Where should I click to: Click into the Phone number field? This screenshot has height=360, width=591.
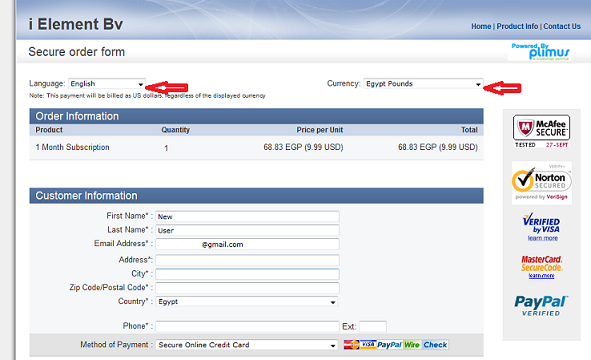(247, 326)
